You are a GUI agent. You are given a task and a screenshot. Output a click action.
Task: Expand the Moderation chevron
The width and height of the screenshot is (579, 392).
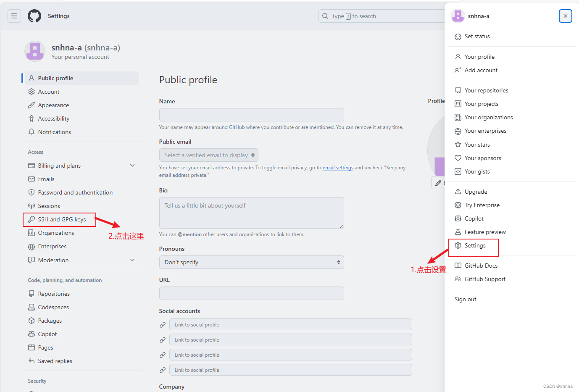[132, 260]
